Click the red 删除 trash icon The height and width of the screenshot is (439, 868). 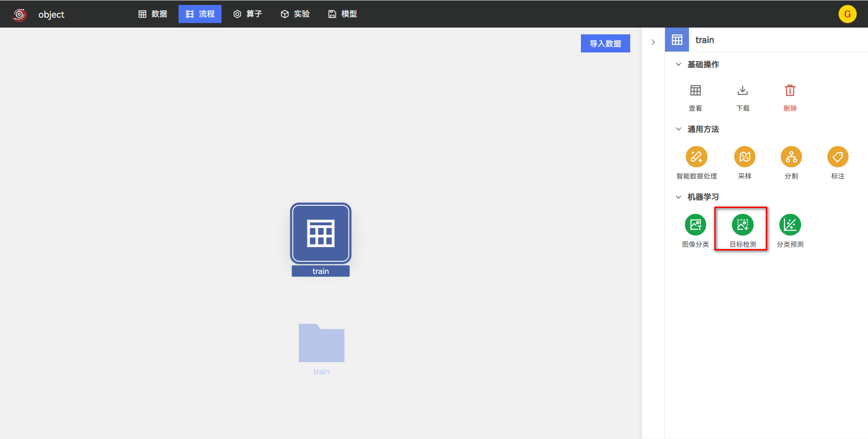(x=790, y=90)
